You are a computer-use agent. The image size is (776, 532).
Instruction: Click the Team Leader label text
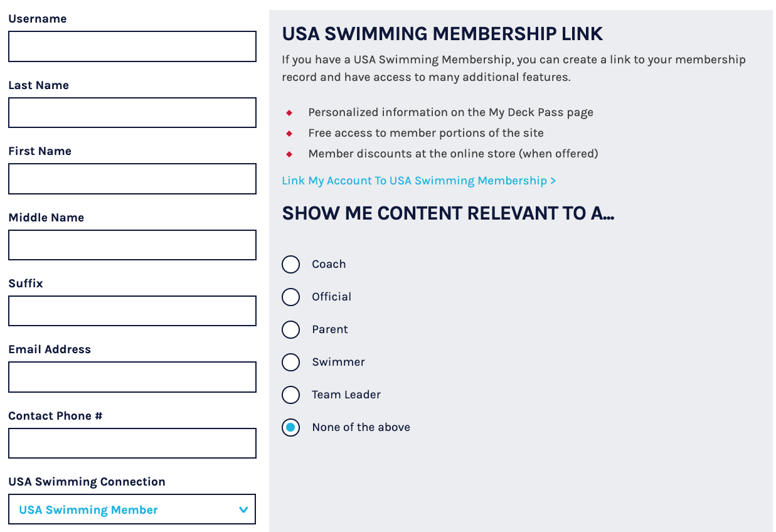(346, 395)
